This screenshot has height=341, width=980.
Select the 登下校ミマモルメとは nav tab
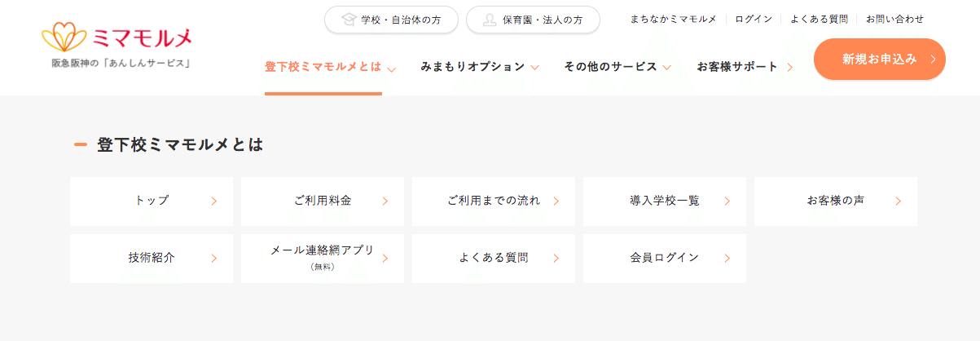click(323, 67)
